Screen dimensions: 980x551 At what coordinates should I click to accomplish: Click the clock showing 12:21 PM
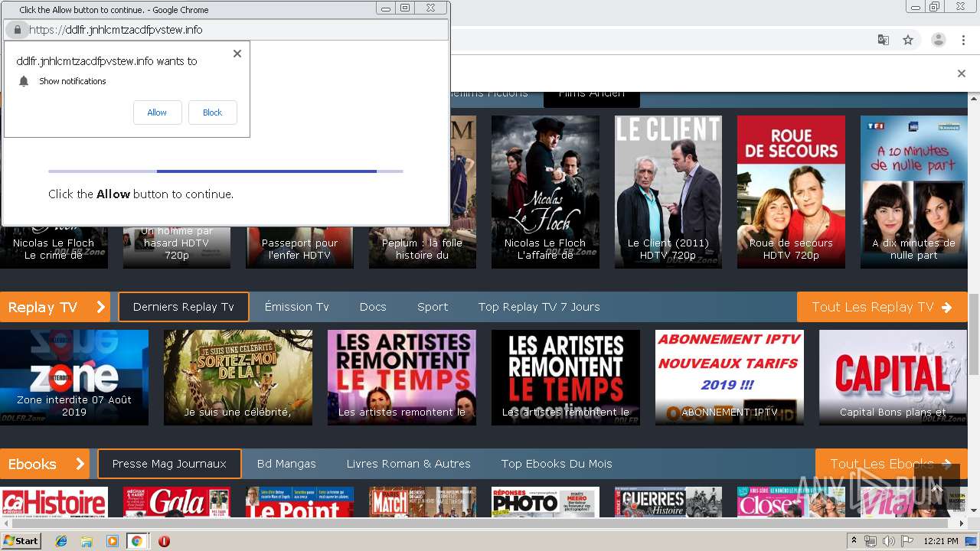tap(941, 541)
